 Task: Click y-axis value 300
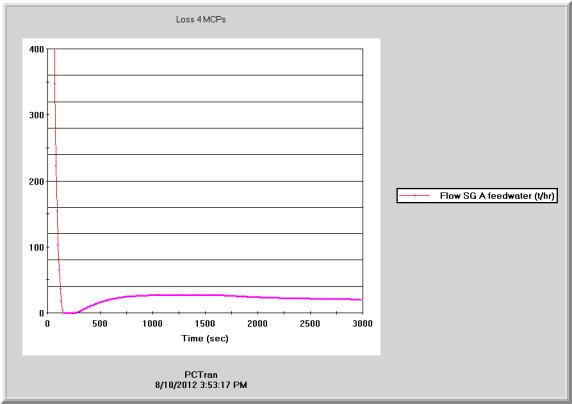click(x=36, y=115)
